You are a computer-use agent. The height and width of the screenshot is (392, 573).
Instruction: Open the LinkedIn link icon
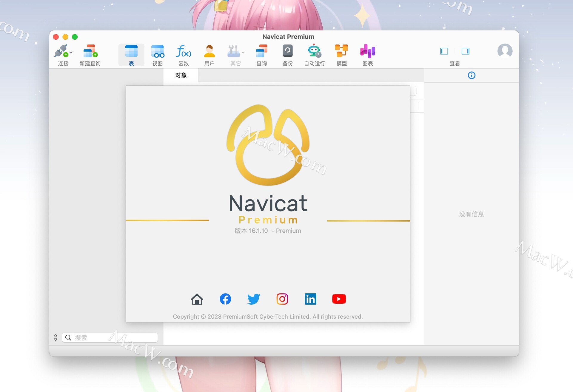(x=310, y=299)
